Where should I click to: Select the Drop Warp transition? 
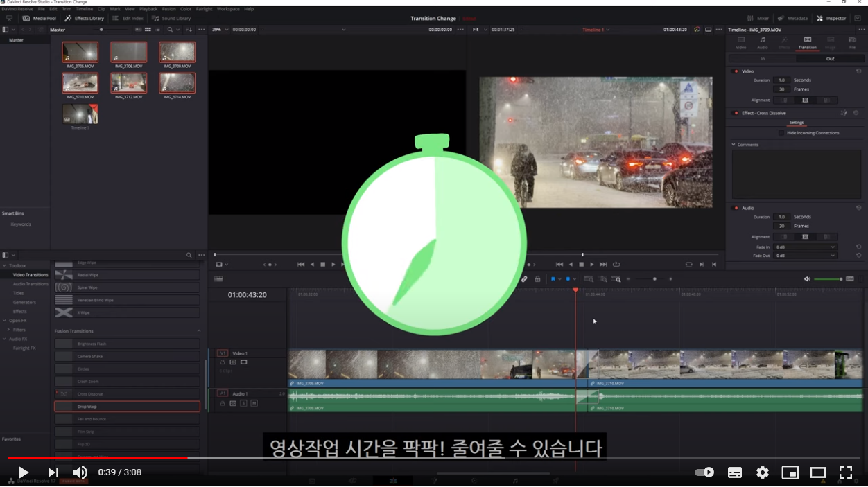[127, 407]
